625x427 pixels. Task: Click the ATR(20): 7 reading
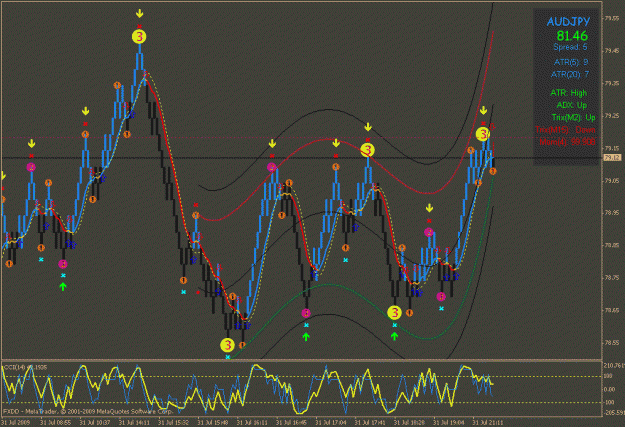click(570, 74)
